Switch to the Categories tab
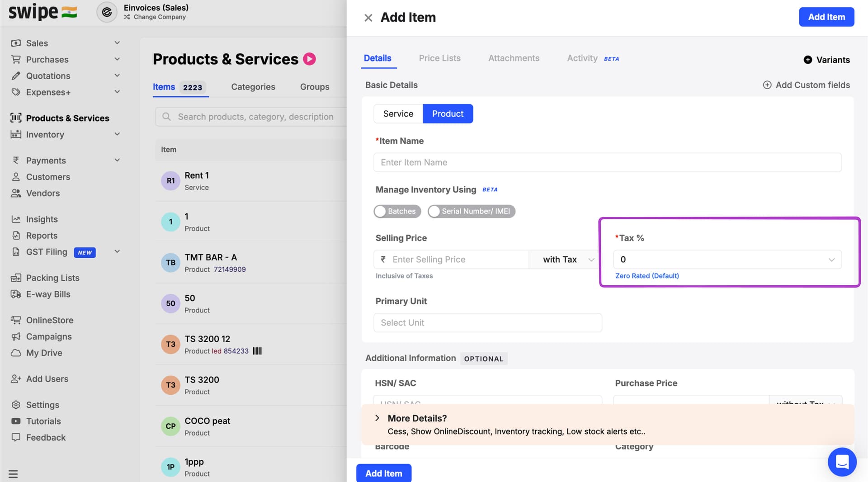Screen dimensions: 868x482 [x=253, y=87]
